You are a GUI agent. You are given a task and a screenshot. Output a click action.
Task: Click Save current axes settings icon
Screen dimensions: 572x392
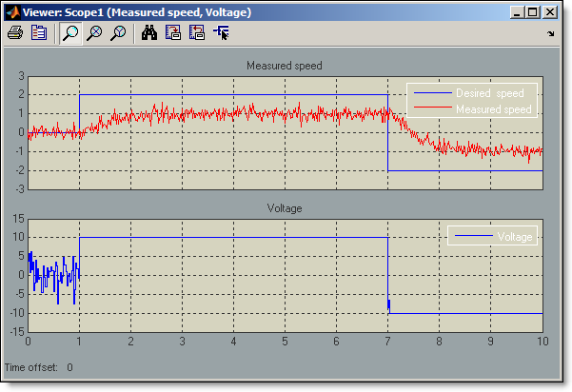click(173, 33)
